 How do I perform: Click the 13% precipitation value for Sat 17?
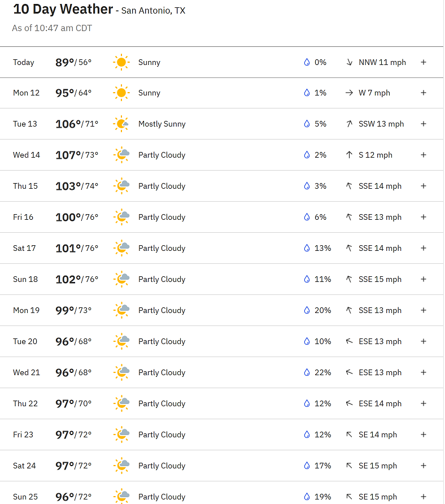[322, 248]
